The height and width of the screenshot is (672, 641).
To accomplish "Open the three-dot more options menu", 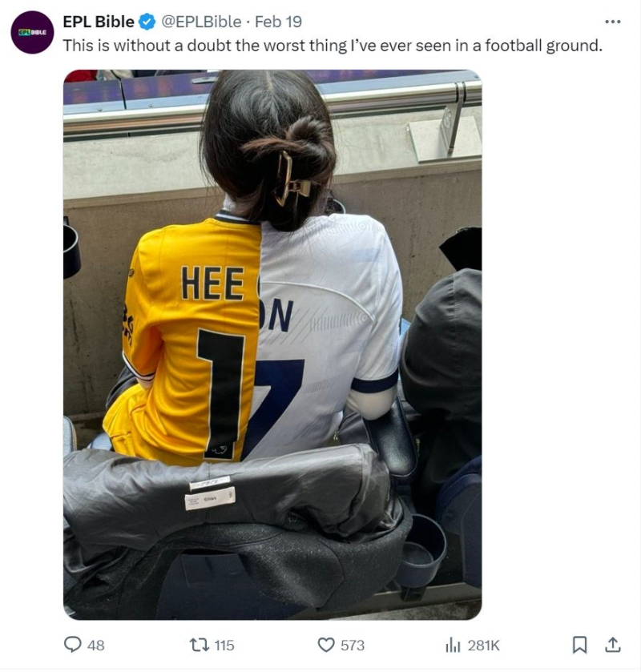I will tap(613, 22).
